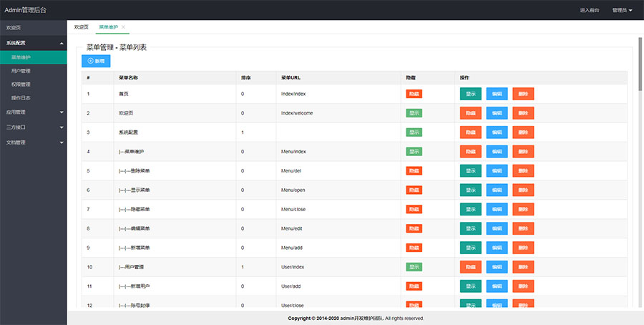Viewport: 644px width, 325px height.
Task: Close the 菜单维护 tab with its X
Action: (123, 27)
